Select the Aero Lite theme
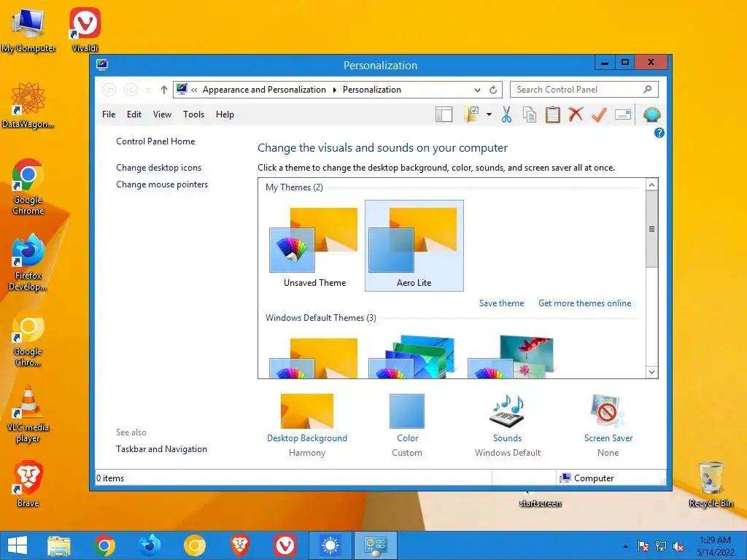The height and width of the screenshot is (560, 747). (414, 246)
